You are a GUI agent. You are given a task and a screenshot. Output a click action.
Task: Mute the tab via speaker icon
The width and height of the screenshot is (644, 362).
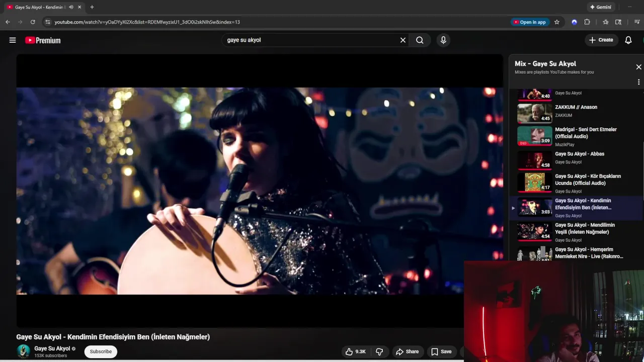[x=71, y=7]
